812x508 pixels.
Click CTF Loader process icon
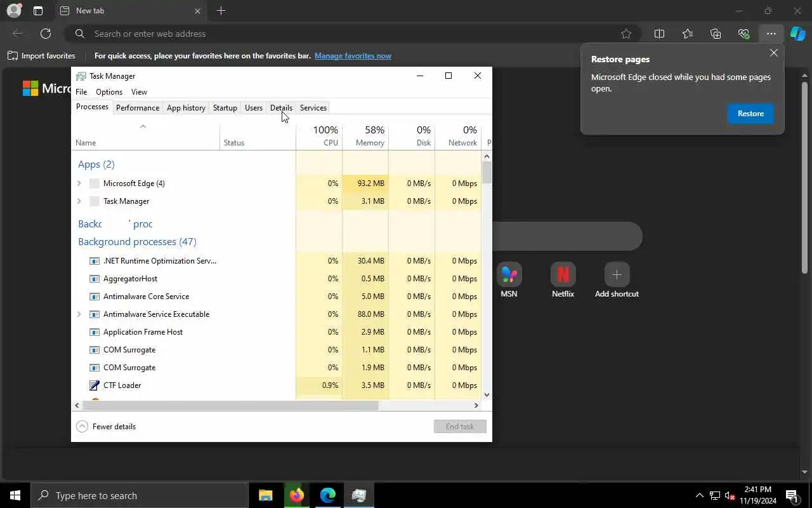pos(95,385)
